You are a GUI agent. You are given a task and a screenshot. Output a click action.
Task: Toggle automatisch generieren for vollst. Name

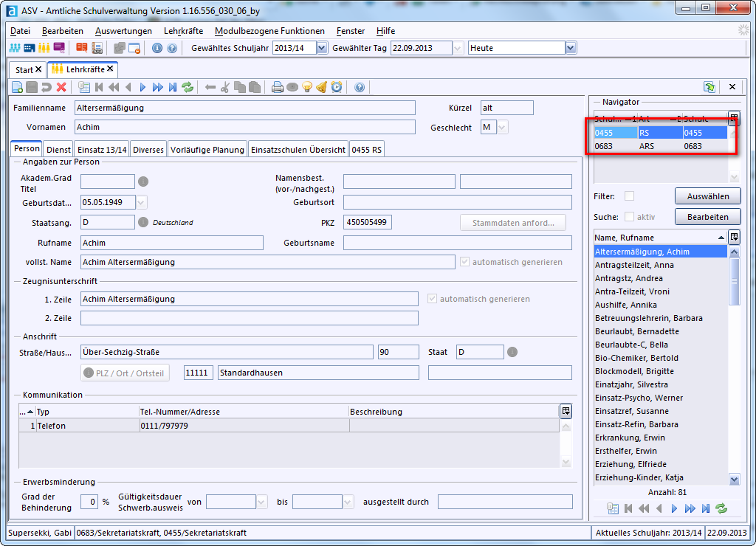click(x=465, y=262)
